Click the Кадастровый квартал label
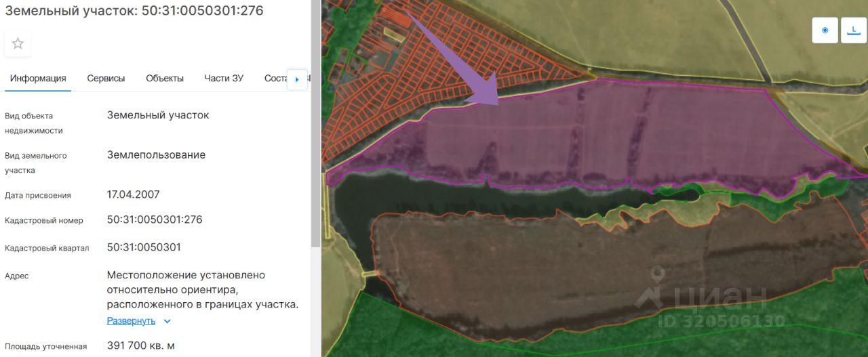Screen dimensions: 868x357 (x=47, y=248)
